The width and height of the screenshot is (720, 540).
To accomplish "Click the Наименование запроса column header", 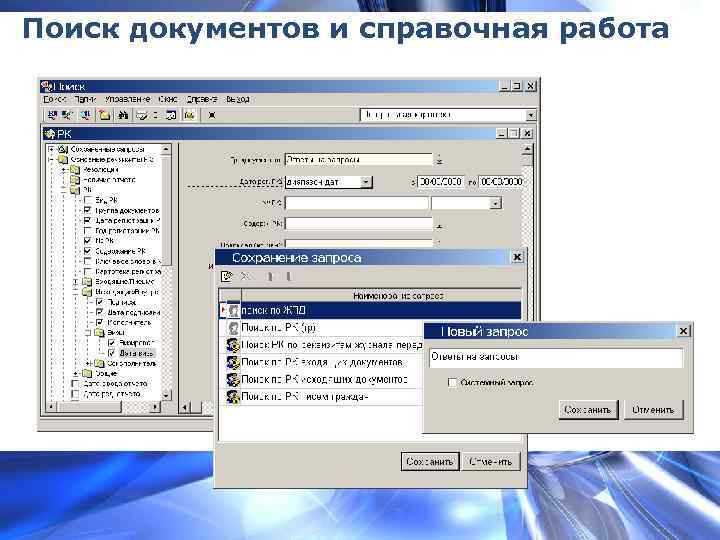I will click(x=381, y=296).
